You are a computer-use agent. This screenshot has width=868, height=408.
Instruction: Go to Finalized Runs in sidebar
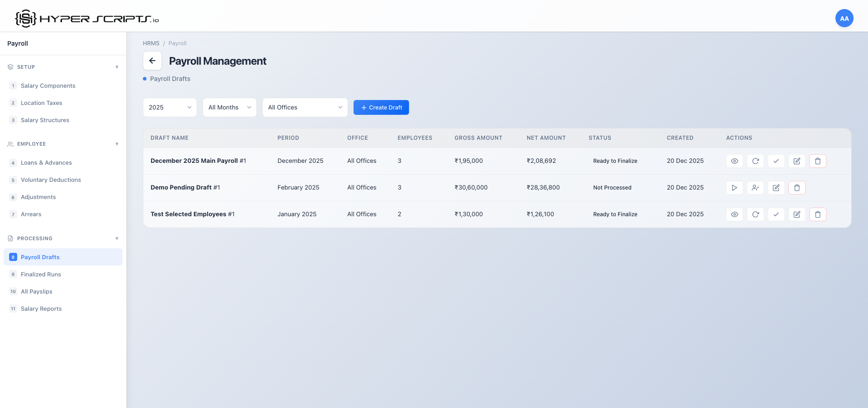tap(41, 275)
